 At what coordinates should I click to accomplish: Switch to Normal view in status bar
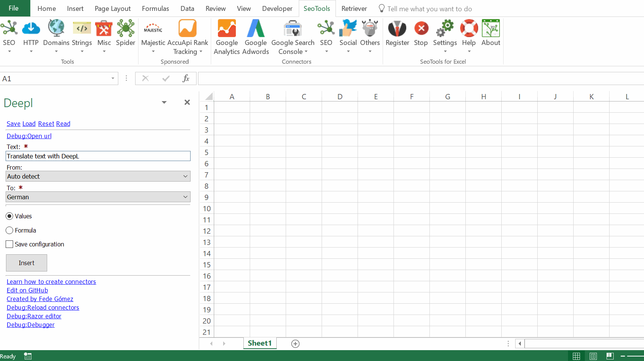point(577,356)
